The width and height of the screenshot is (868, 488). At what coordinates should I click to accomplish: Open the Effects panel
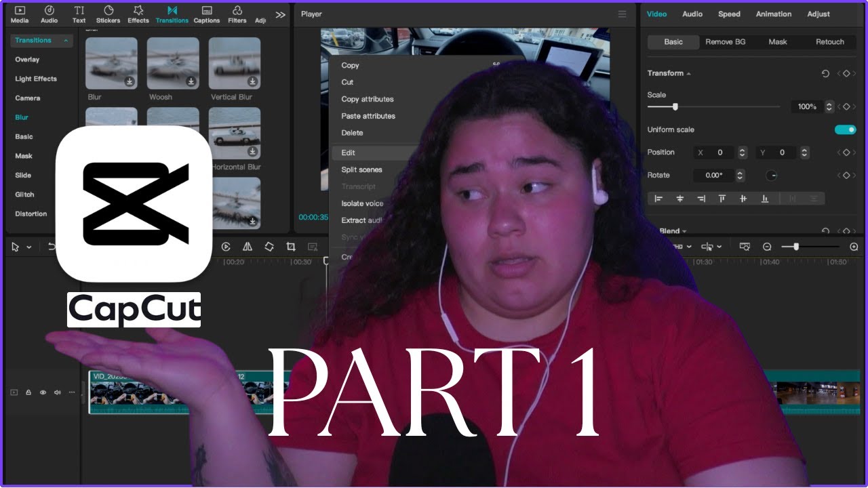tap(138, 14)
